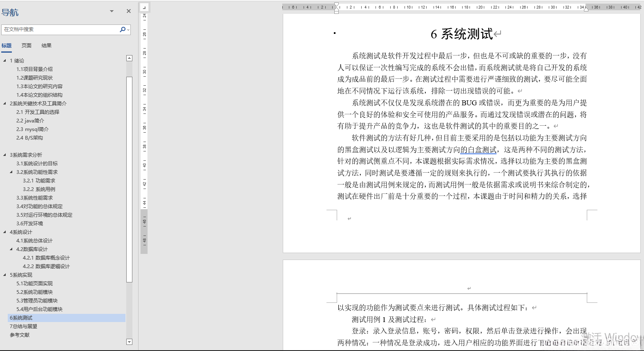Go to 5.2系统功能模块 heading
The height and width of the screenshot is (351, 644).
click(x=34, y=292)
